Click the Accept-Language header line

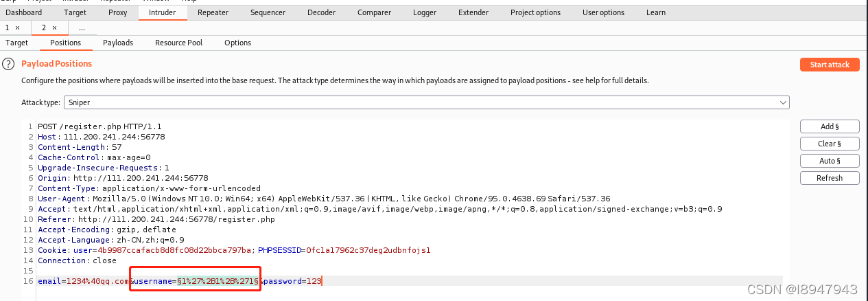(x=111, y=240)
